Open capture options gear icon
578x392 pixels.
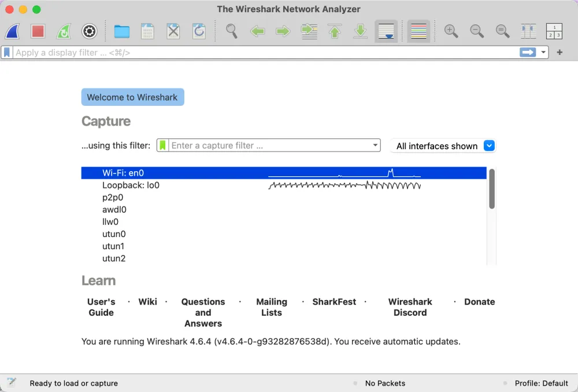(89, 31)
